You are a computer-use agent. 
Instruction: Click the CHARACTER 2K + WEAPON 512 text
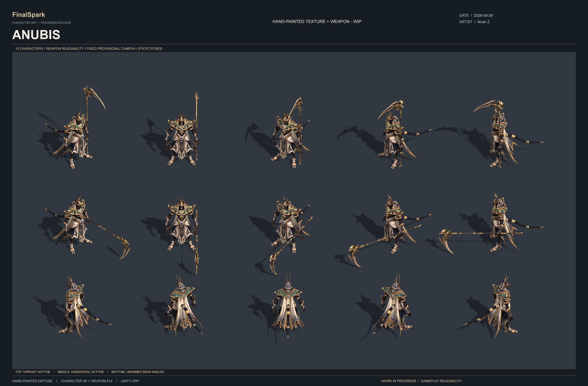pos(87,381)
